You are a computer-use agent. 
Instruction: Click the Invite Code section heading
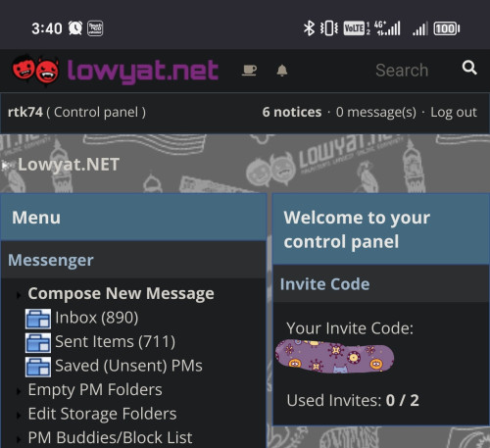[324, 284]
